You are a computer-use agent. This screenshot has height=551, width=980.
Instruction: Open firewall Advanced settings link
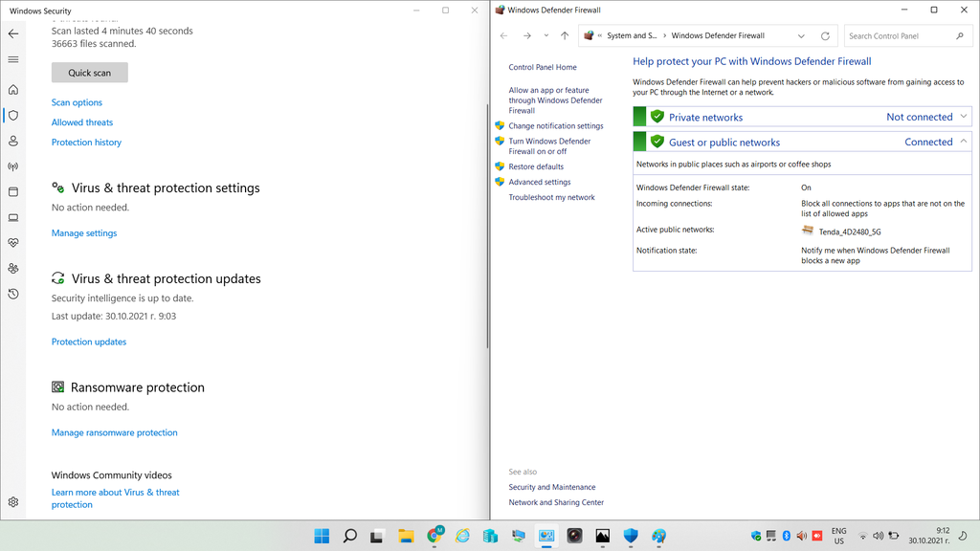pyautogui.click(x=539, y=182)
